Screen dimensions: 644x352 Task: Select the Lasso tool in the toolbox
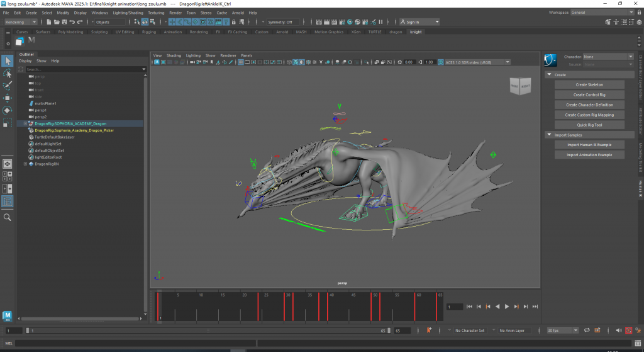click(8, 74)
